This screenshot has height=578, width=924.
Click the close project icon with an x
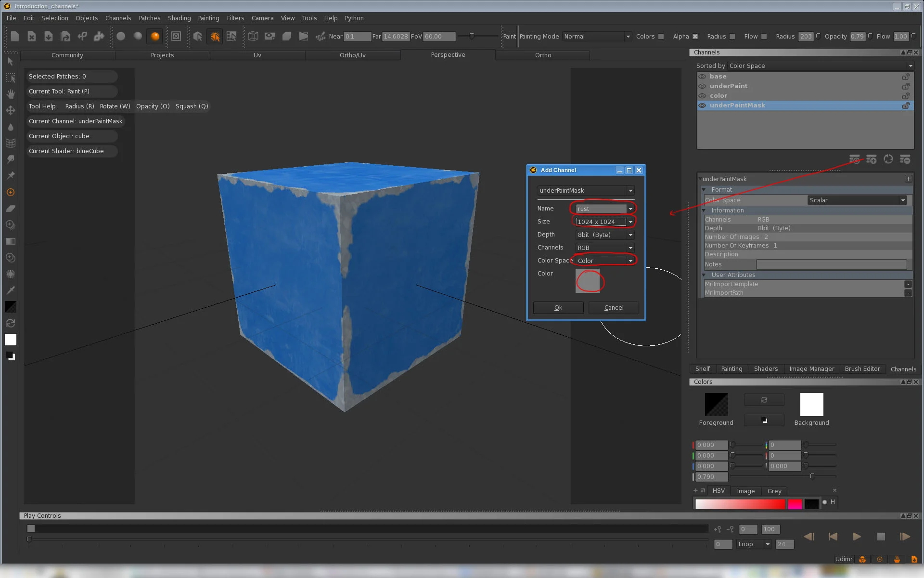point(32,36)
